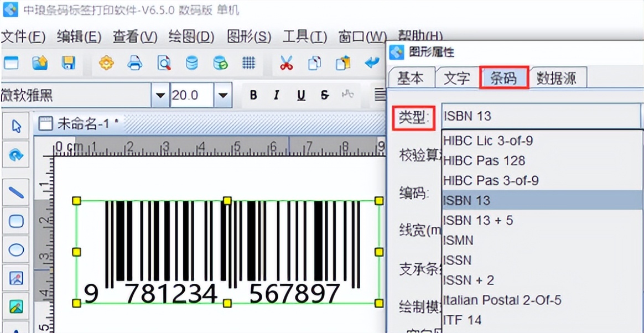Open the font family dropdown
The width and height of the screenshot is (644, 333).
click(x=160, y=95)
